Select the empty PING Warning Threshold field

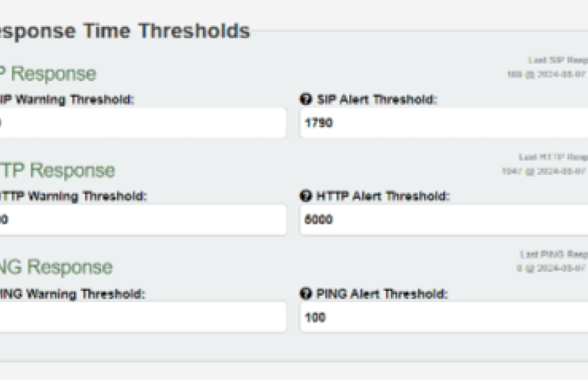(143, 317)
